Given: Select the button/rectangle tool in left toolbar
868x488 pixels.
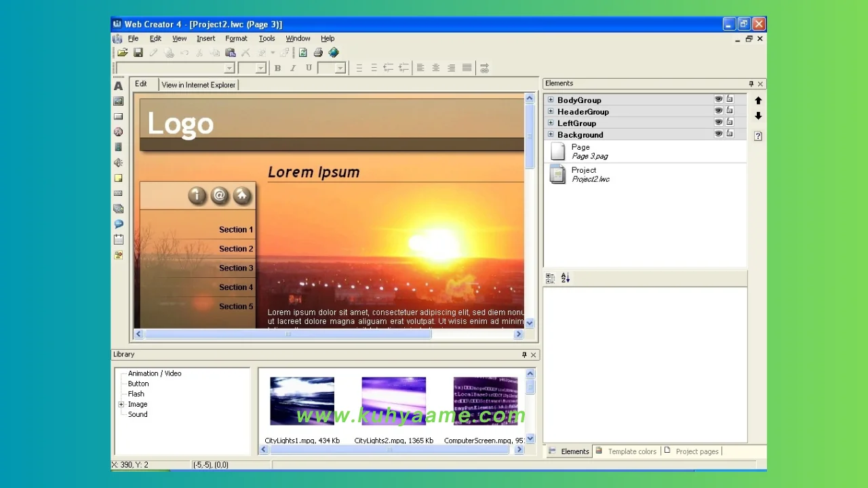Looking at the screenshot, I should (x=119, y=117).
